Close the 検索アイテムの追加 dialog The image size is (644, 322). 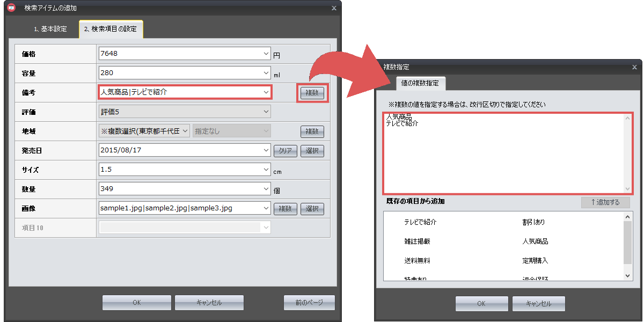(334, 8)
